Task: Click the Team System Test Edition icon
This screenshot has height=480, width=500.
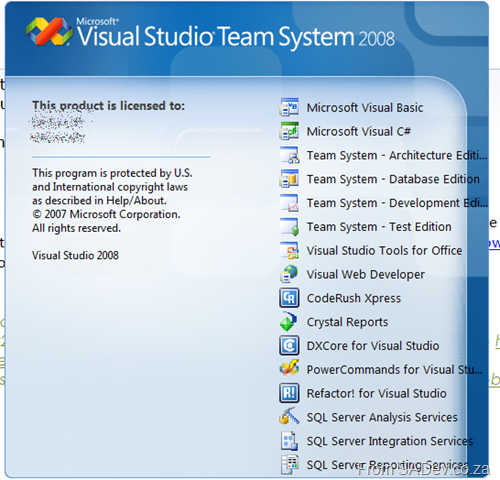Action: pos(289,226)
